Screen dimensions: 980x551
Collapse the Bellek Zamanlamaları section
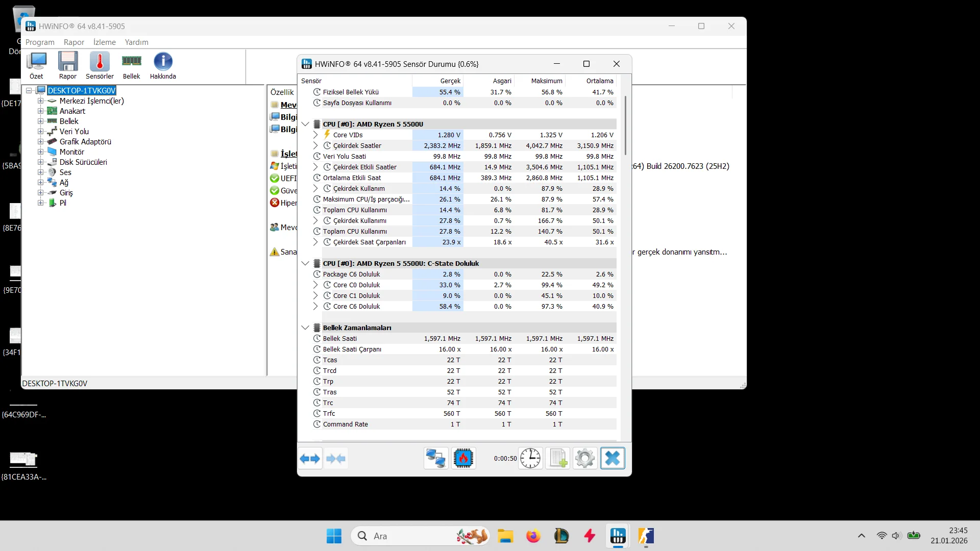tap(305, 328)
